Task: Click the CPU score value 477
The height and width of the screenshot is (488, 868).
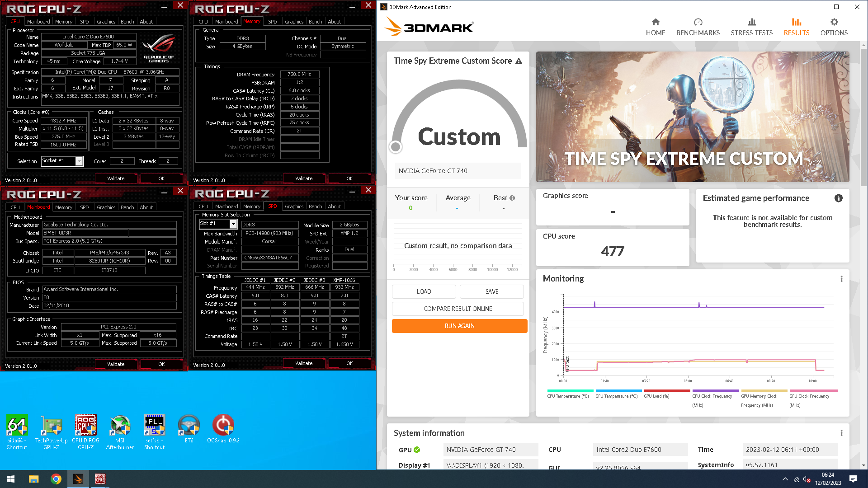Action: coord(612,251)
